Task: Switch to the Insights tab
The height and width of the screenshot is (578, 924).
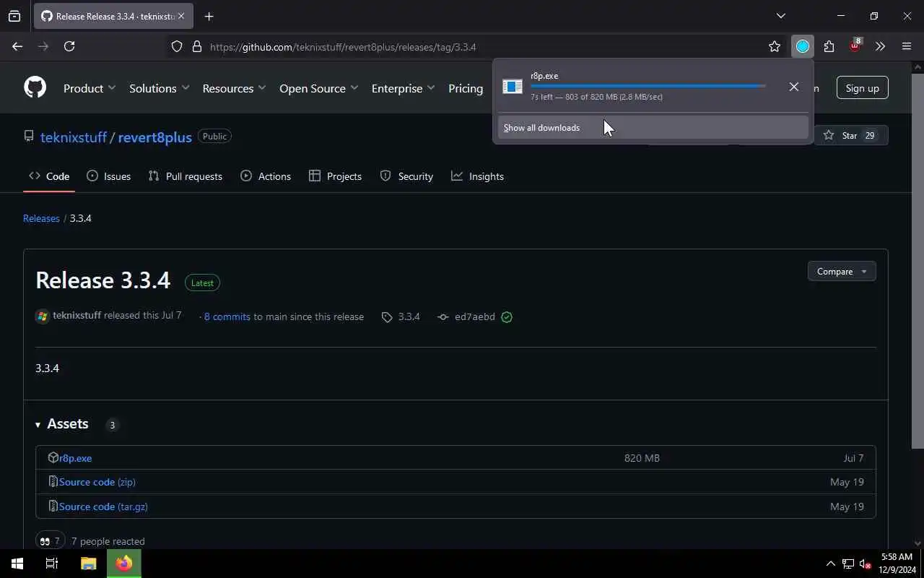Action: point(477,176)
